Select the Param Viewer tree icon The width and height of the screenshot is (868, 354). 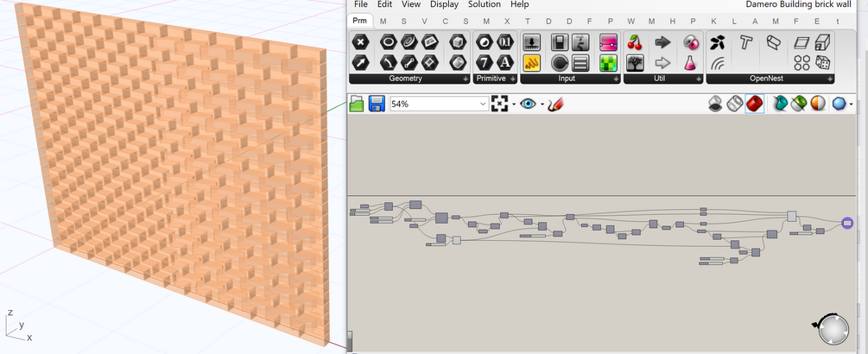point(635,62)
